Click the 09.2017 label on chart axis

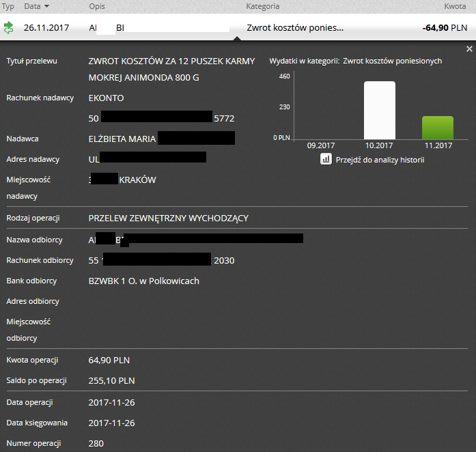[x=320, y=145]
